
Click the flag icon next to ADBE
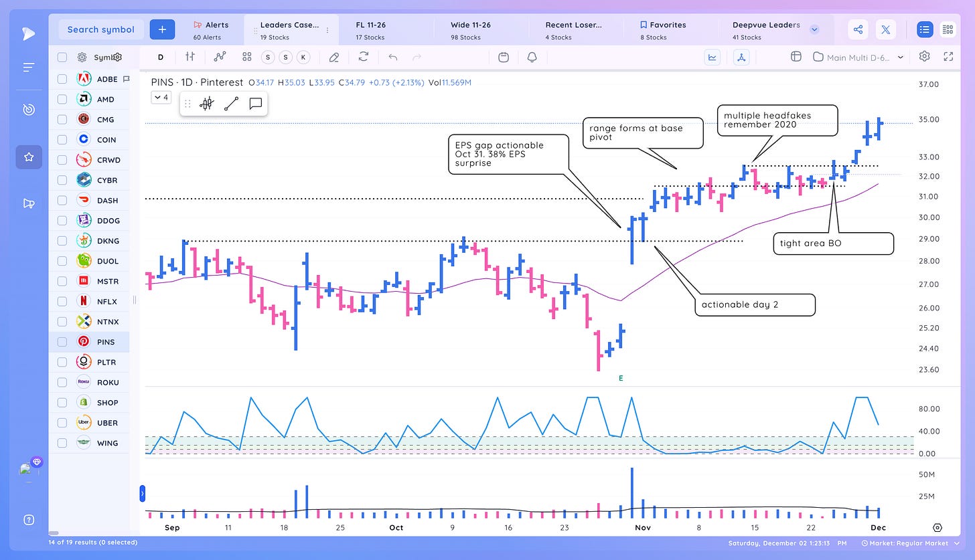click(x=126, y=79)
